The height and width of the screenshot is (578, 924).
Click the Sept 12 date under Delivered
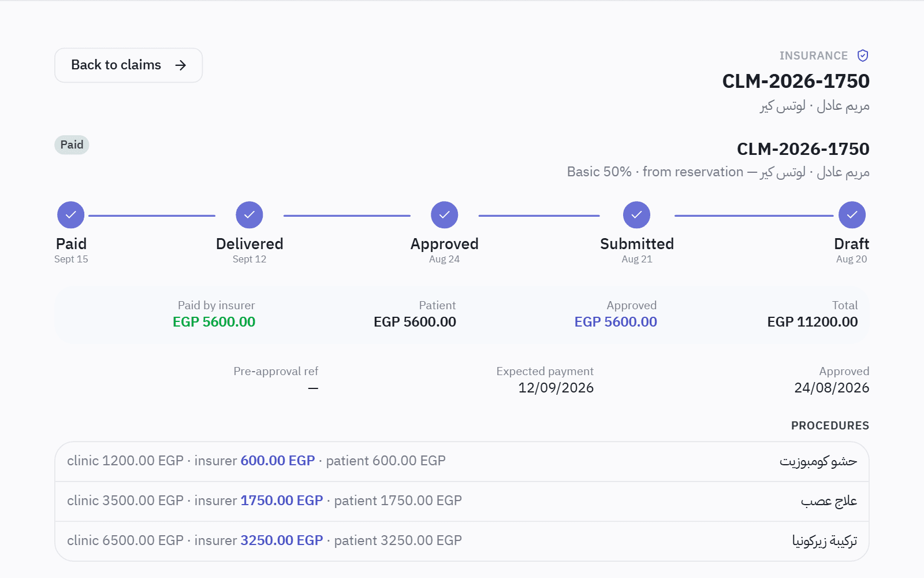click(x=249, y=260)
